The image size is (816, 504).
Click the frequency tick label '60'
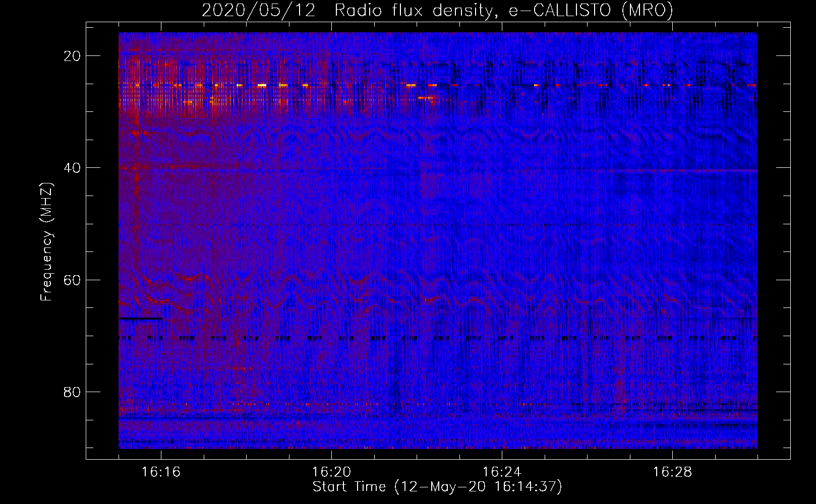(73, 280)
